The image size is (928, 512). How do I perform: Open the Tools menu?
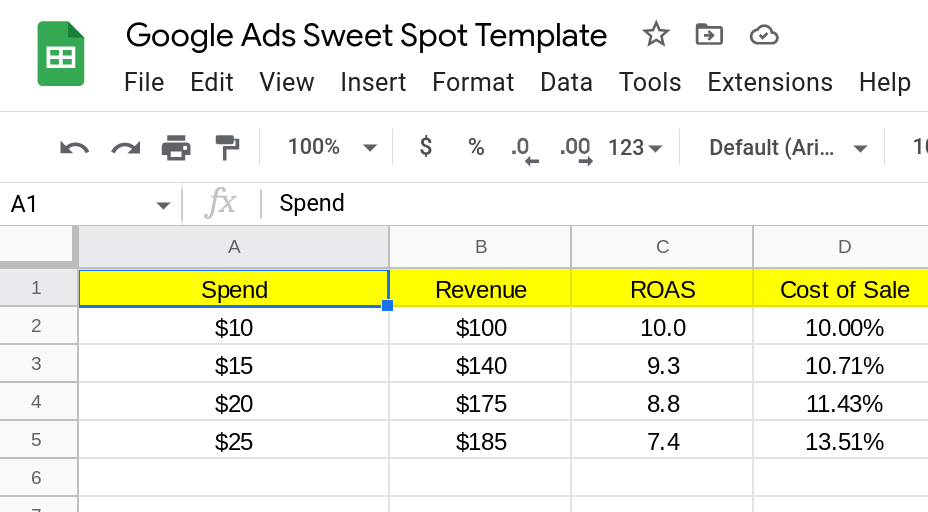click(650, 82)
